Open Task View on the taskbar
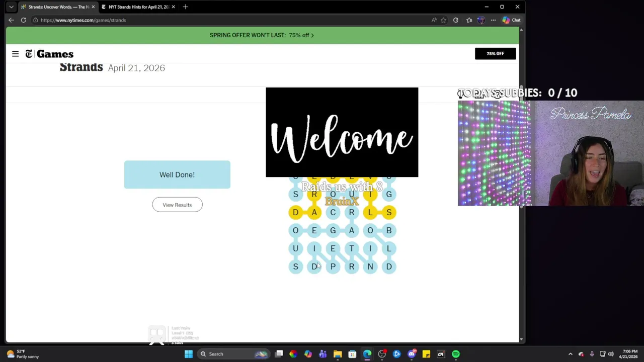The image size is (644, 362). (x=279, y=354)
